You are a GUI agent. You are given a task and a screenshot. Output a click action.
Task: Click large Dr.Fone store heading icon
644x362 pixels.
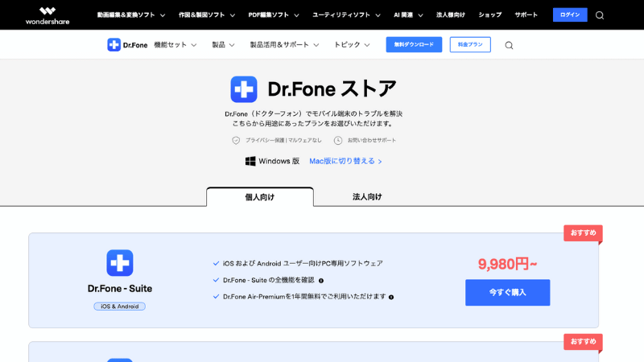(244, 89)
